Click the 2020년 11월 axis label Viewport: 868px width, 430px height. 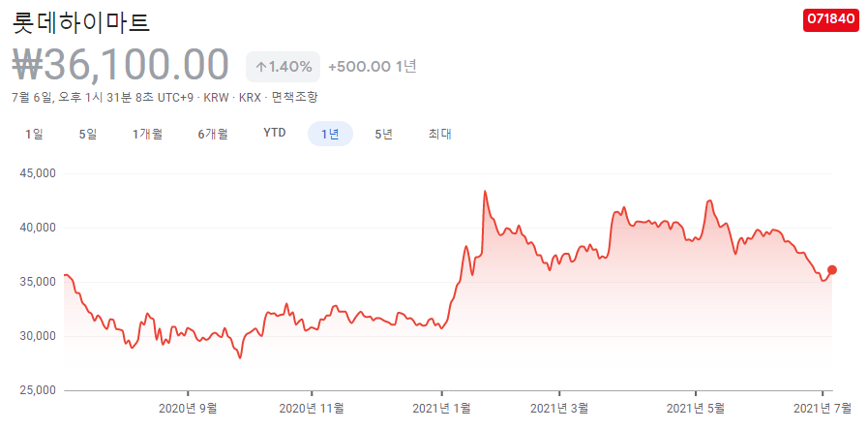(x=312, y=409)
